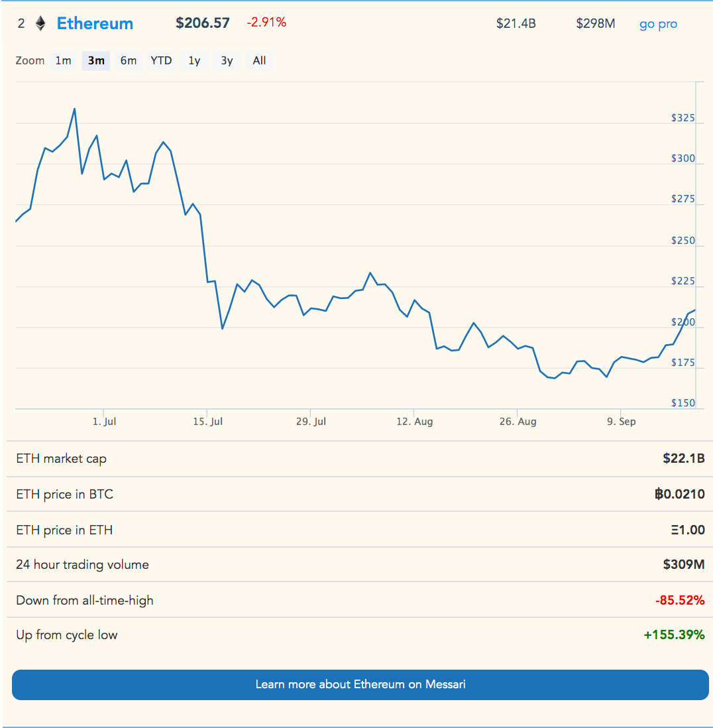Open the Ethereum name link

click(x=95, y=24)
